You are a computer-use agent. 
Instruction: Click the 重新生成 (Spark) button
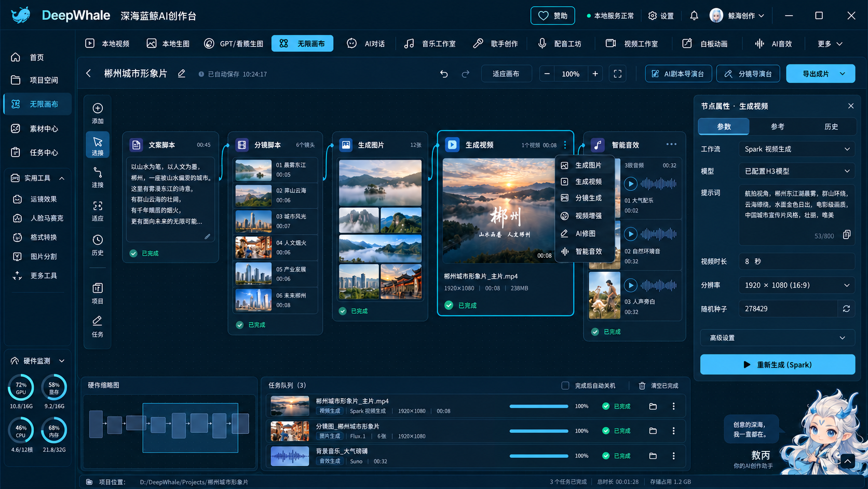click(777, 365)
